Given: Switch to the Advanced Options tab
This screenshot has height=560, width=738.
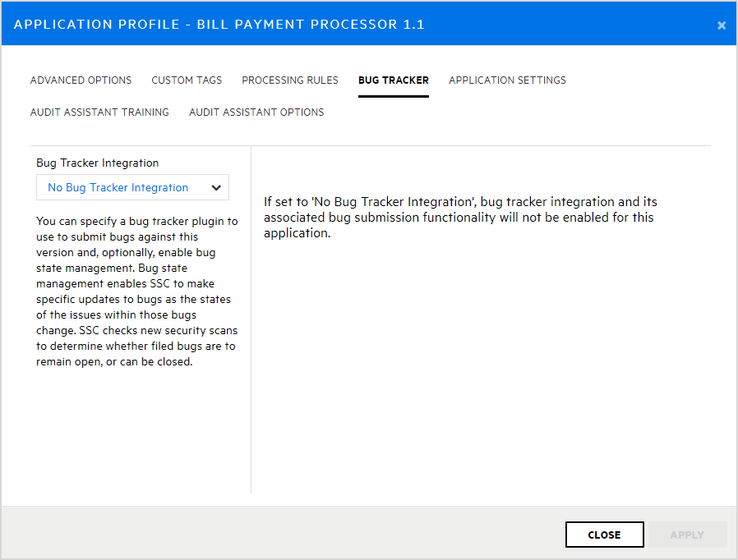Looking at the screenshot, I should (x=81, y=80).
